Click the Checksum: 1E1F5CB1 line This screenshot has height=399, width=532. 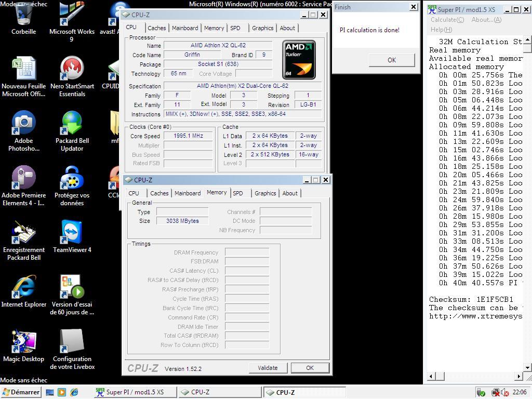coord(471,299)
